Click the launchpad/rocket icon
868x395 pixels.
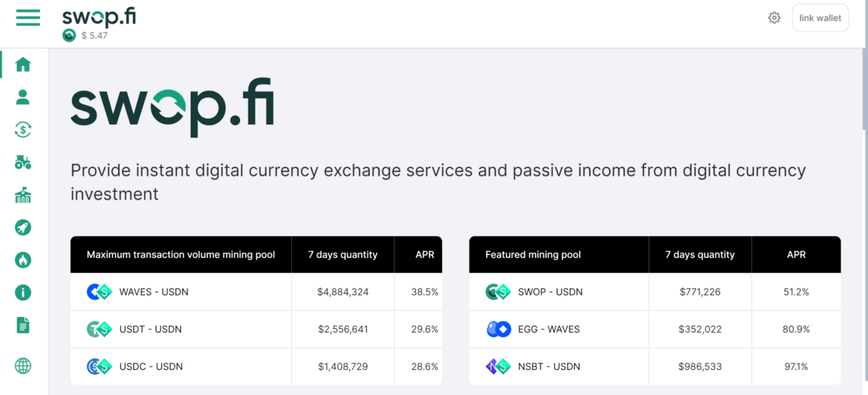point(23,228)
